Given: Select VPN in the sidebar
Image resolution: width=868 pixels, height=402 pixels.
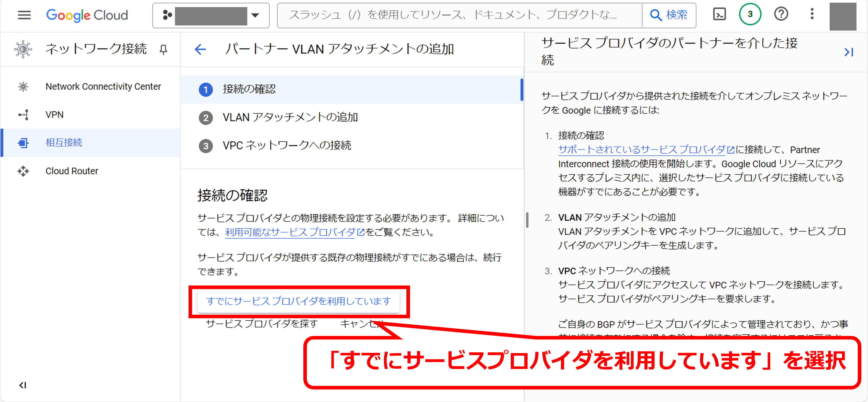Looking at the screenshot, I should [x=54, y=115].
